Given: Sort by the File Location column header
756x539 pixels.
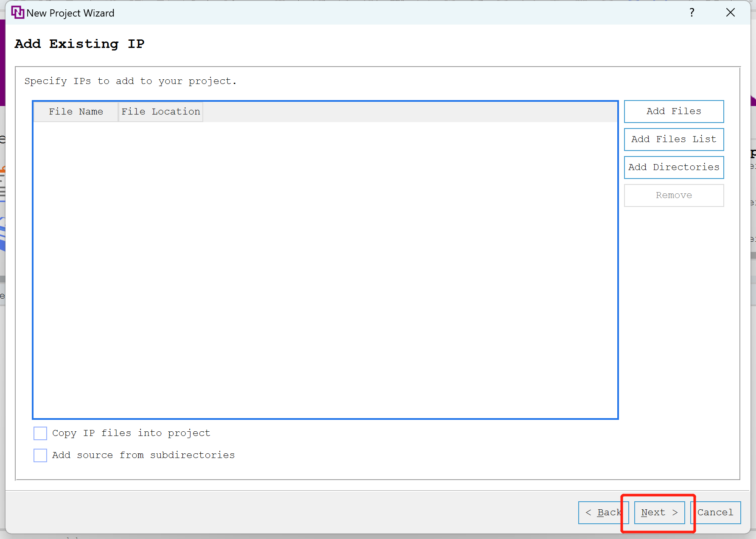Looking at the screenshot, I should [x=160, y=112].
